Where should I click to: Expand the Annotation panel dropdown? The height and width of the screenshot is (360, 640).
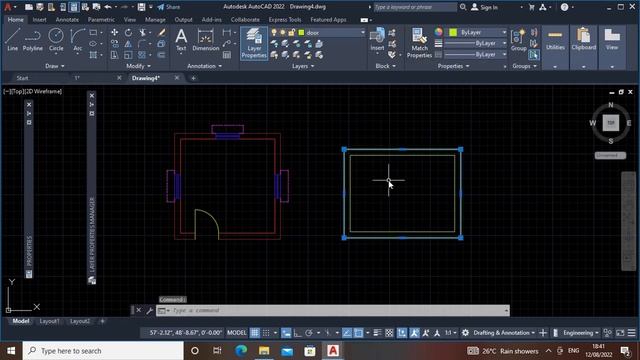(204, 66)
